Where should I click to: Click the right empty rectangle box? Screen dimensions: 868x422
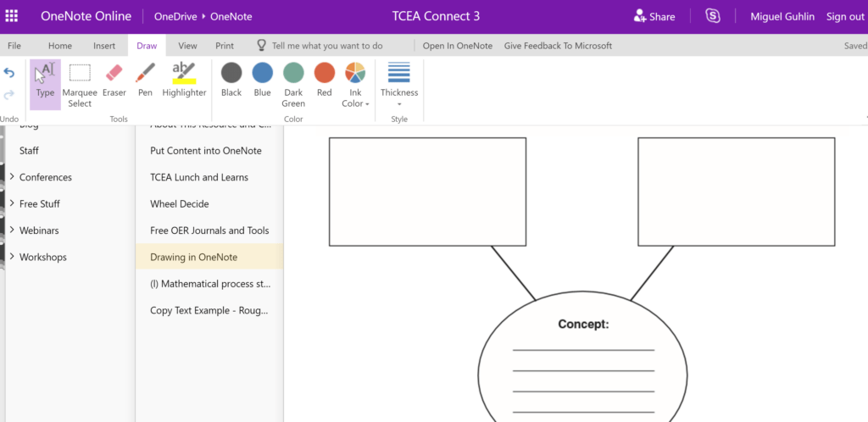click(x=737, y=192)
